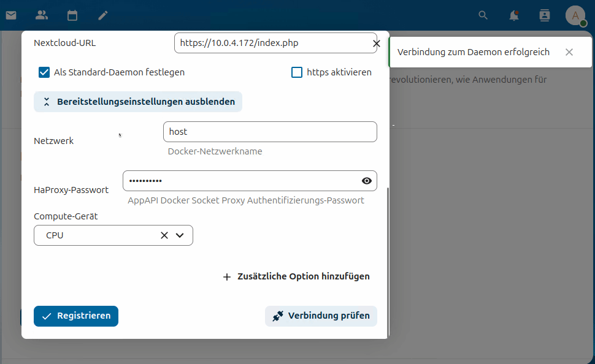Image resolution: width=595 pixels, height=364 pixels.
Task: Open the Compute-Gerät dropdown
Action: coord(179,235)
